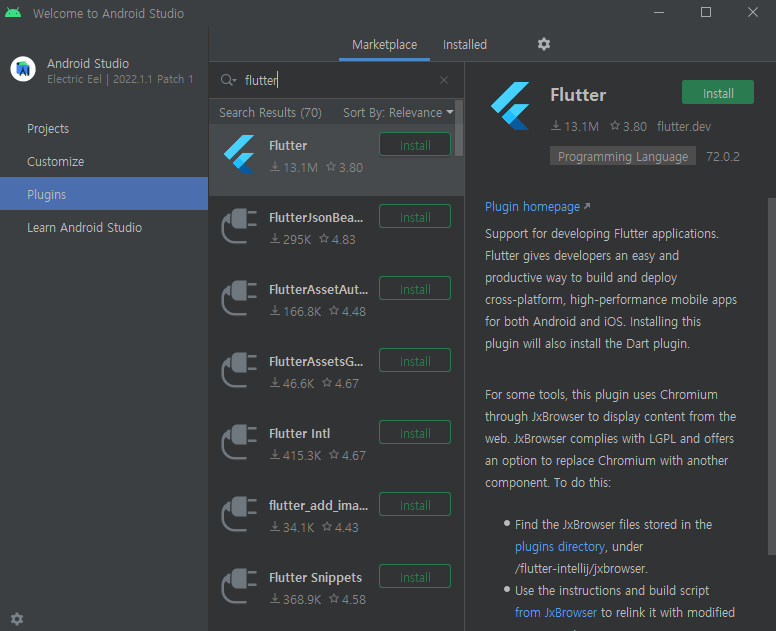This screenshot has width=776, height=631.
Task: Select Plugins in the sidebar
Action: point(104,194)
